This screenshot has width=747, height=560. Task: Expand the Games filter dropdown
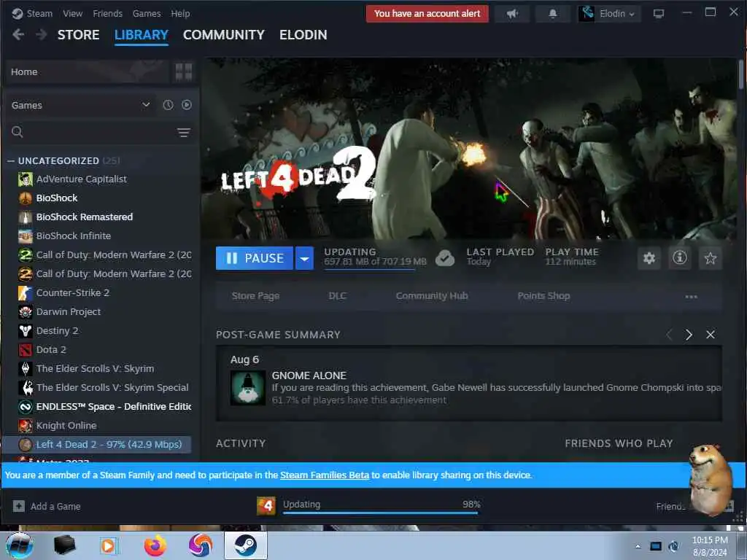click(x=146, y=105)
